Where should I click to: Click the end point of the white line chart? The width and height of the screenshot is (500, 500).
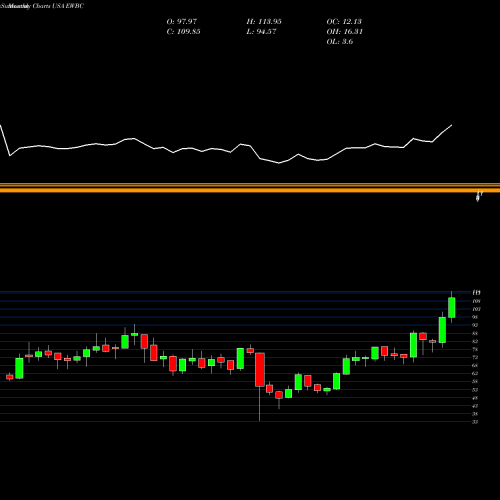point(452,125)
